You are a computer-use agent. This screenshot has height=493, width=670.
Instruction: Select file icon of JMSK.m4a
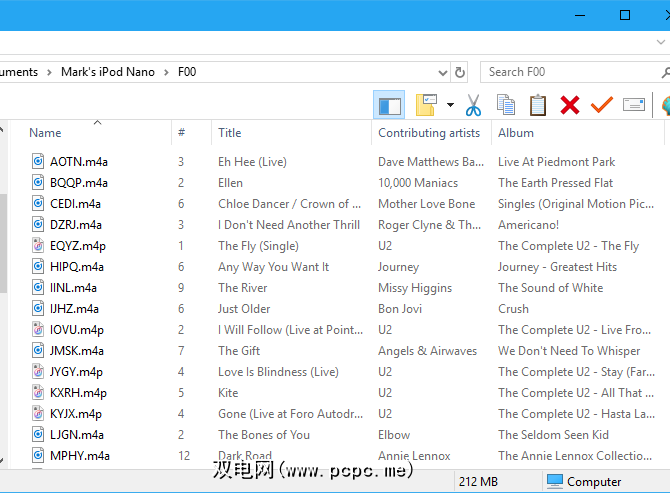click(38, 350)
